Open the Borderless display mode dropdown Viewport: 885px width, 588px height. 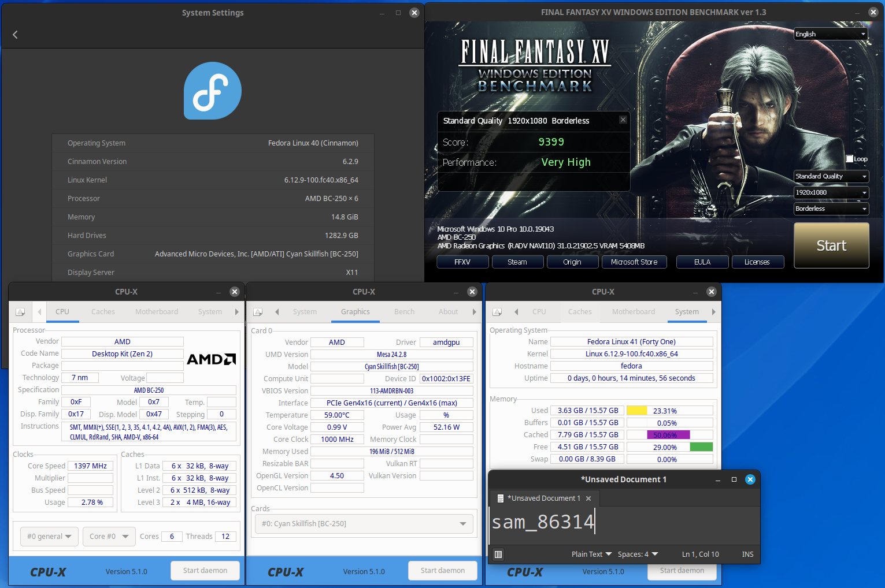pos(831,209)
